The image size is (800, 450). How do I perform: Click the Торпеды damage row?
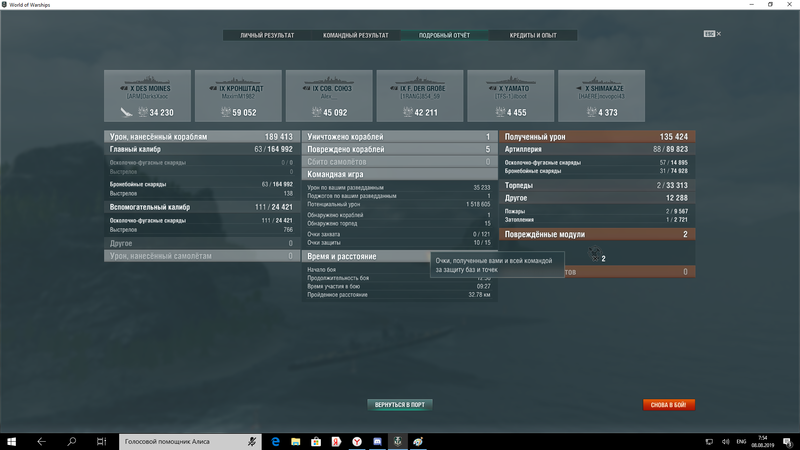click(x=597, y=186)
